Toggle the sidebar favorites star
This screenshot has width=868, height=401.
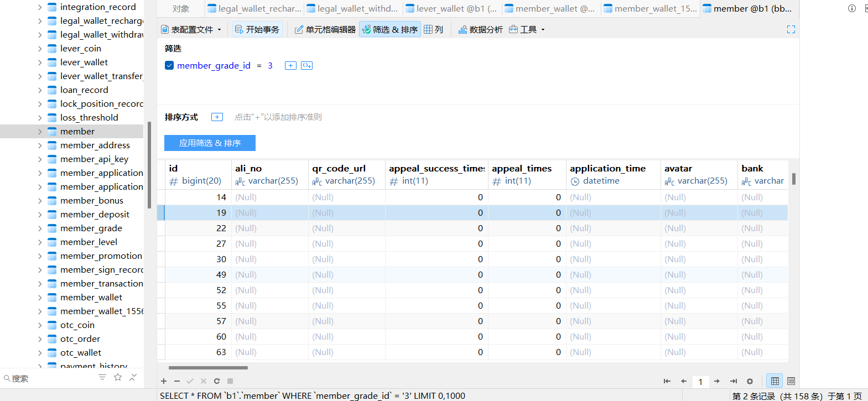click(x=118, y=377)
